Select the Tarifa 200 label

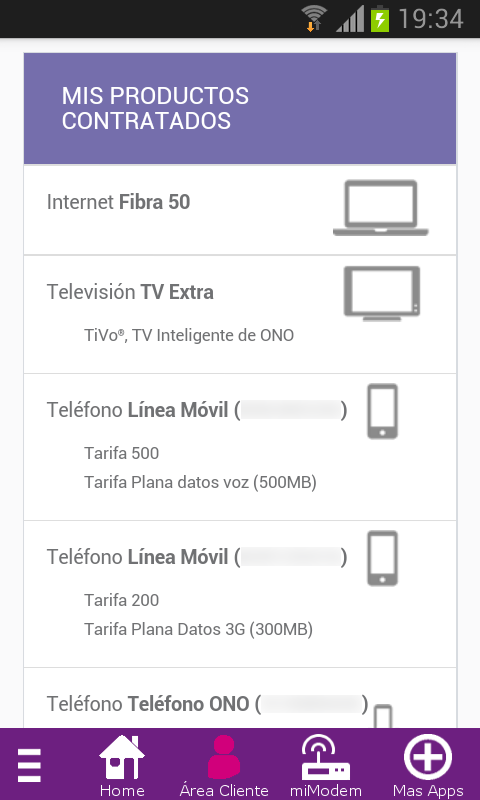click(121, 600)
